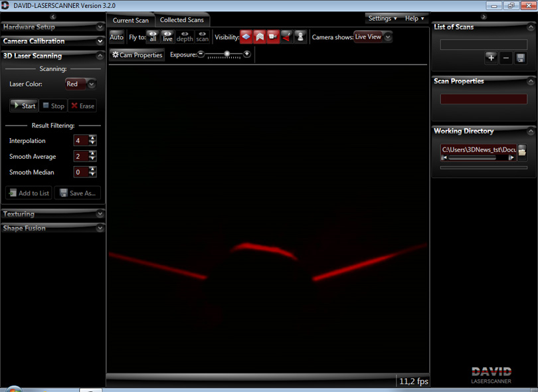Switch to the Collected Scans tab
The height and width of the screenshot is (392, 538).
(181, 20)
